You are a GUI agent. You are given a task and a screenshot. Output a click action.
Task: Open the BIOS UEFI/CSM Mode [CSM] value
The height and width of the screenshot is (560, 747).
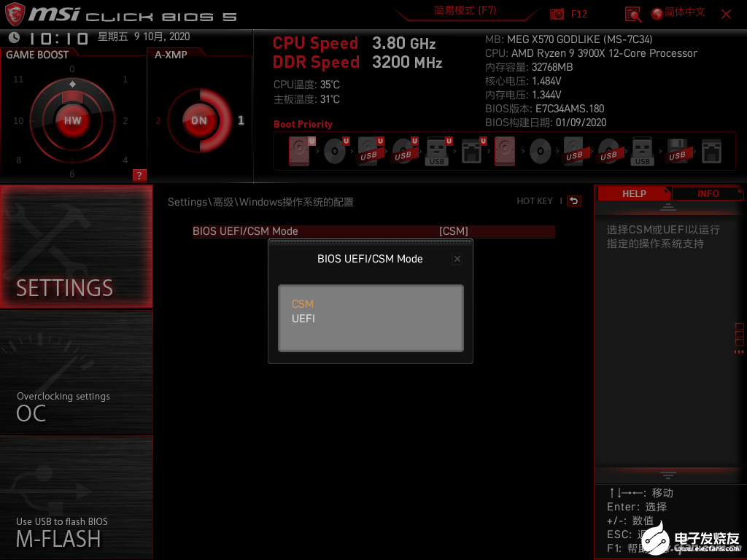point(454,231)
